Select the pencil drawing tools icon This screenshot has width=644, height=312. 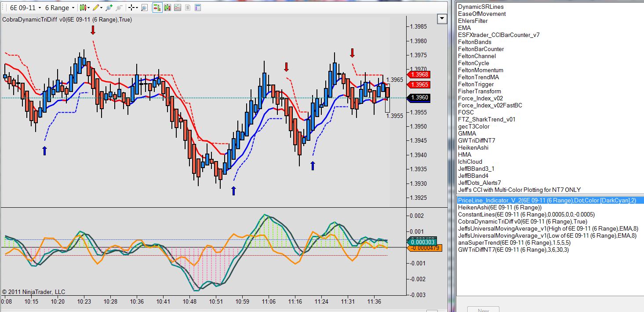(95, 7)
